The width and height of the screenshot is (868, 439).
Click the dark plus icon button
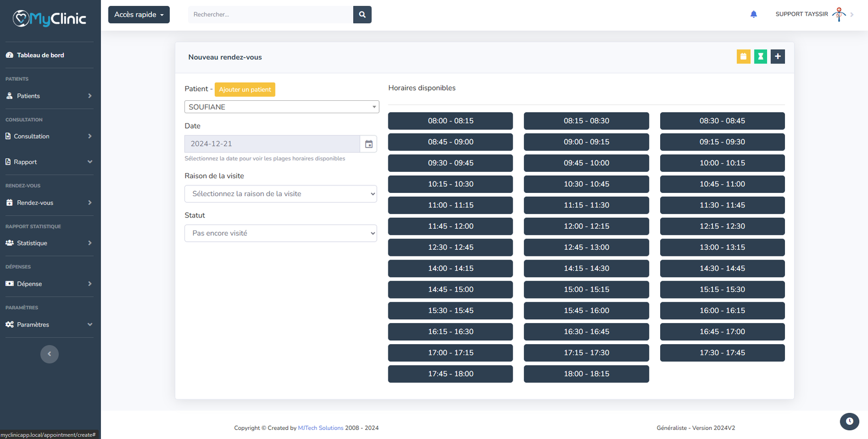pyautogui.click(x=777, y=56)
